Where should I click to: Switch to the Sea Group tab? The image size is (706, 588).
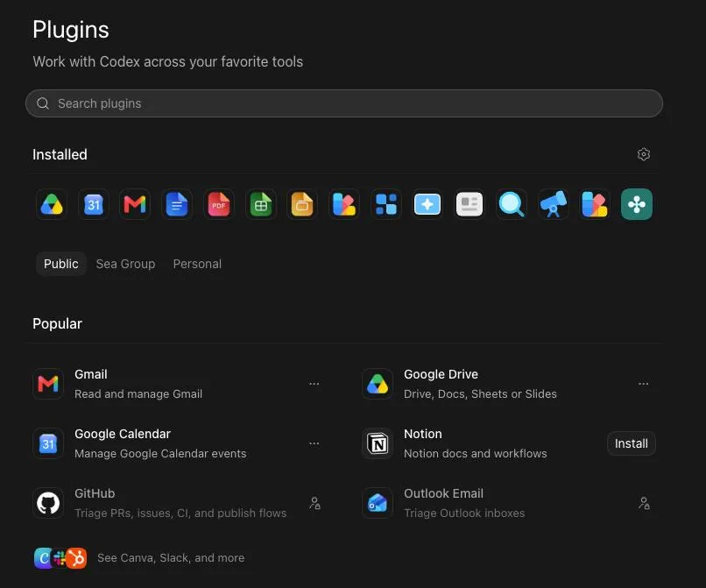click(125, 264)
